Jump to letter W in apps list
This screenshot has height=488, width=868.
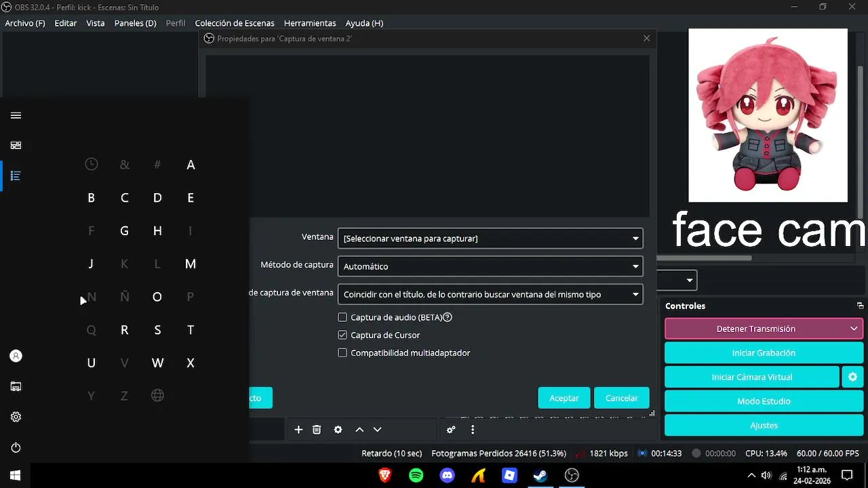click(157, 363)
